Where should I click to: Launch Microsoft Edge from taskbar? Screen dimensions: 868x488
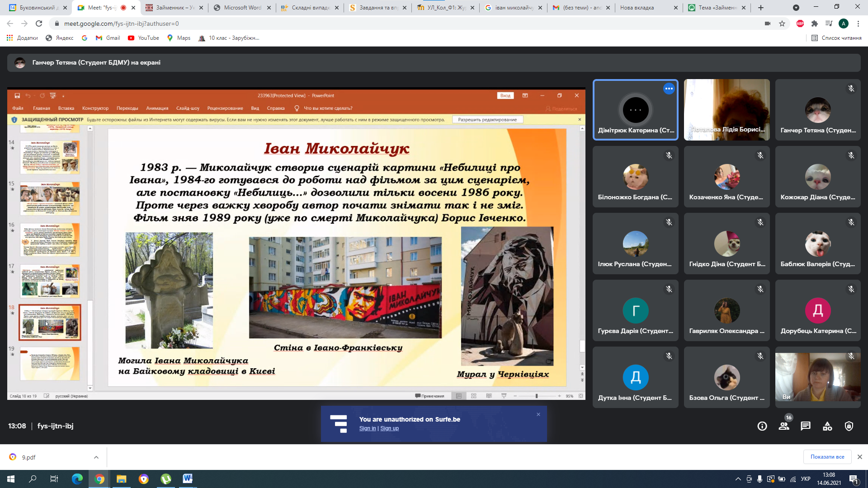coord(77,479)
